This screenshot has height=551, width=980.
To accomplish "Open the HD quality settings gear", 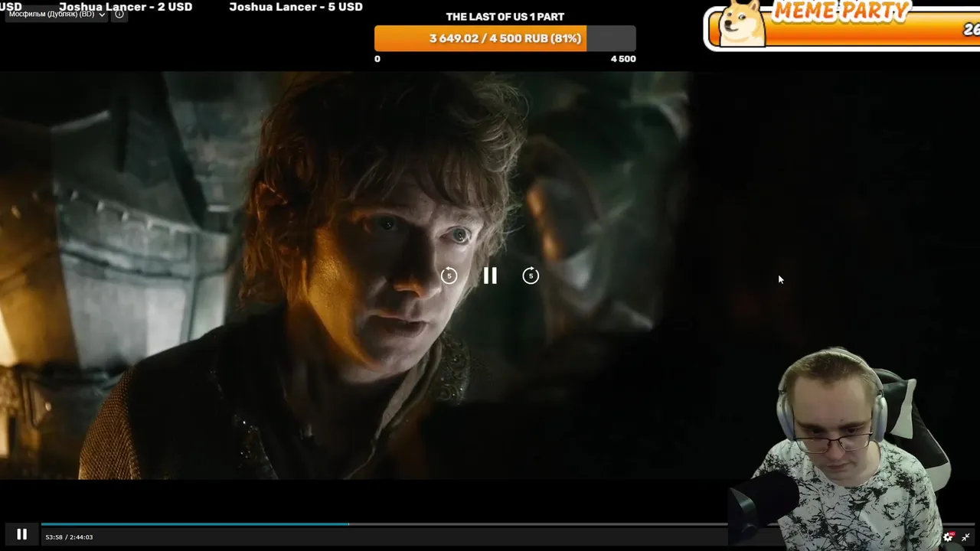I will coord(949,537).
